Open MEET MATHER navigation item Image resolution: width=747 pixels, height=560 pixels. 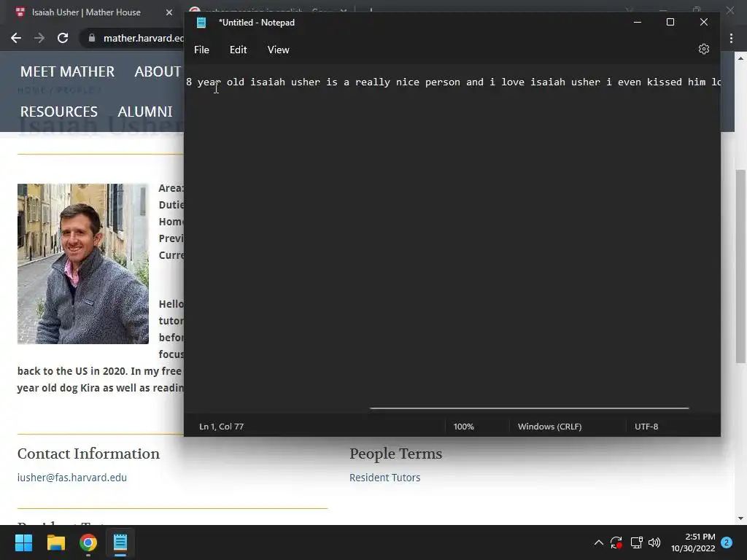coord(67,71)
